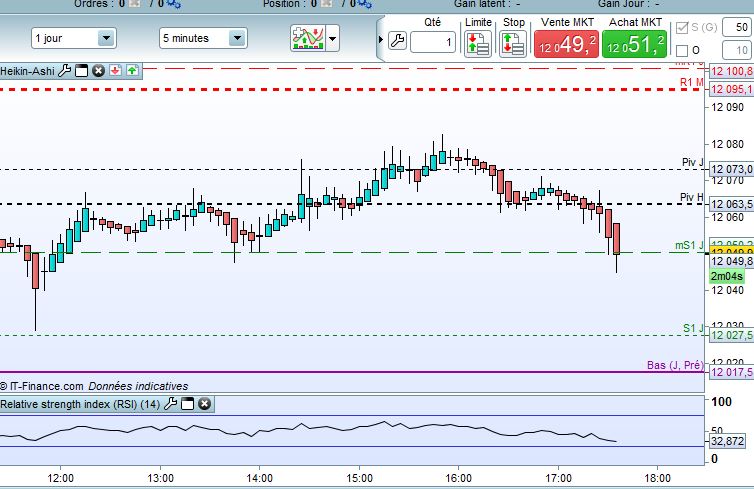
Task: Move Heikin-Ashi panel down with red arrow
Action: (115, 71)
